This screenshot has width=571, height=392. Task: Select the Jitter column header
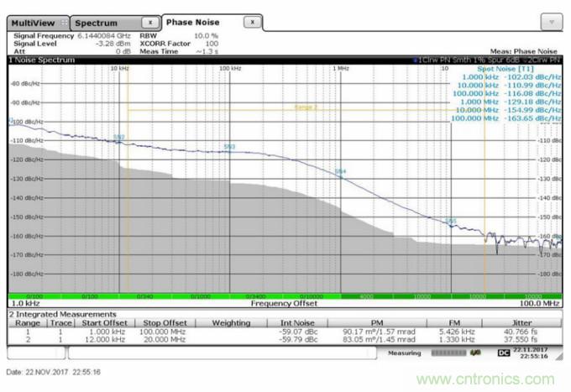pos(522,322)
